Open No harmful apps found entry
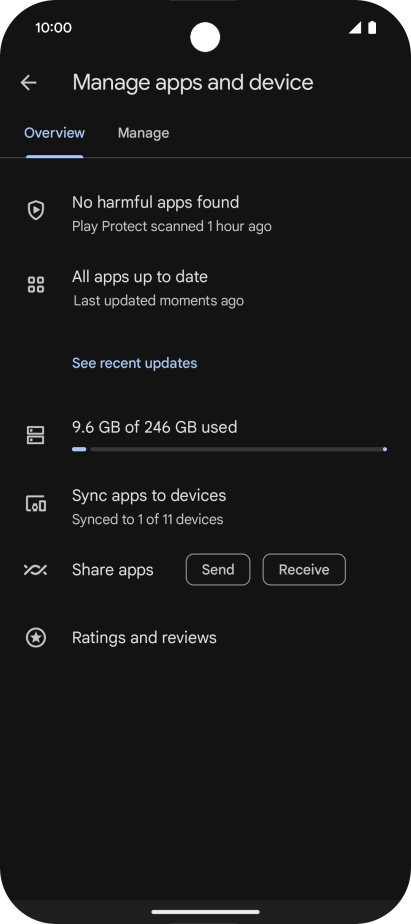Image resolution: width=411 pixels, height=924 pixels. (x=205, y=213)
